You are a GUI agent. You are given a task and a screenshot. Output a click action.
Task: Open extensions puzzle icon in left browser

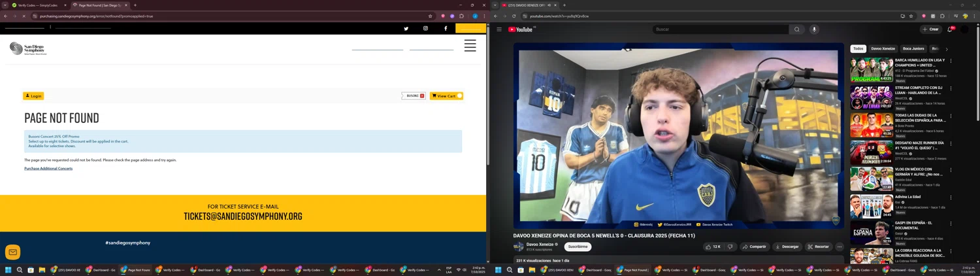[x=461, y=16]
